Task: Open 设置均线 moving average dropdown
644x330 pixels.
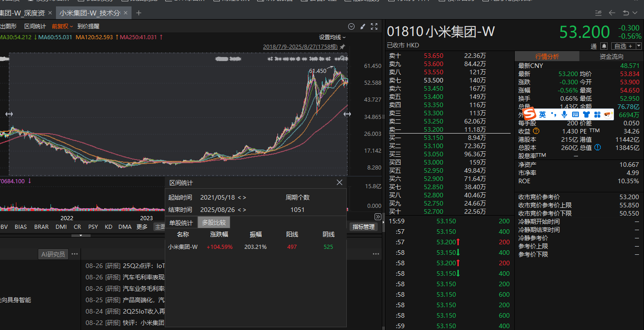Action: point(332,37)
